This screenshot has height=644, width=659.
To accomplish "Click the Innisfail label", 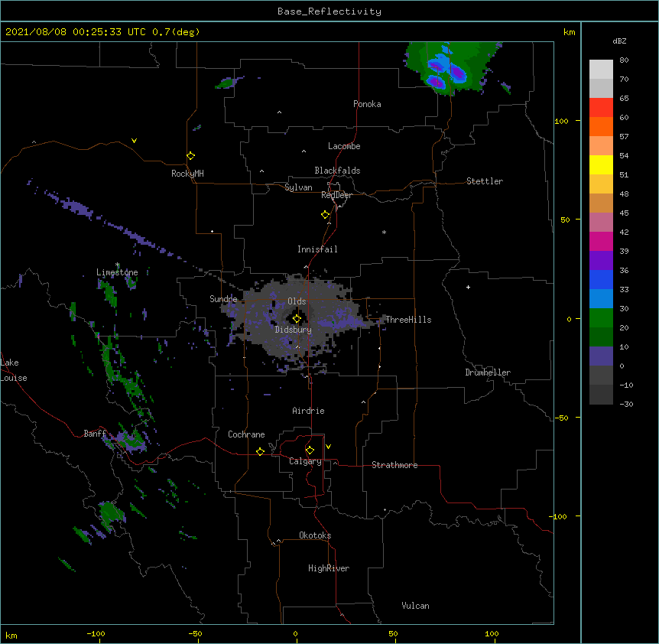I will click(x=317, y=249).
